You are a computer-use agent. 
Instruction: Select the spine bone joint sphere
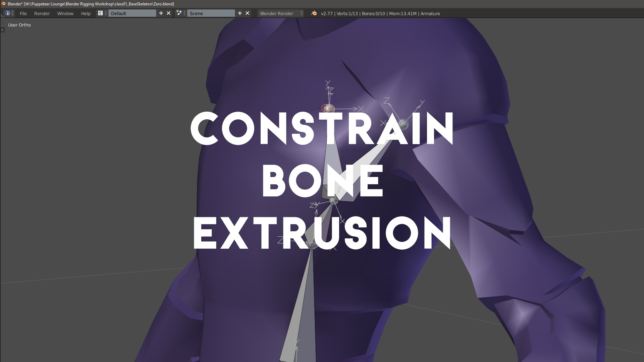click(333, 200)
